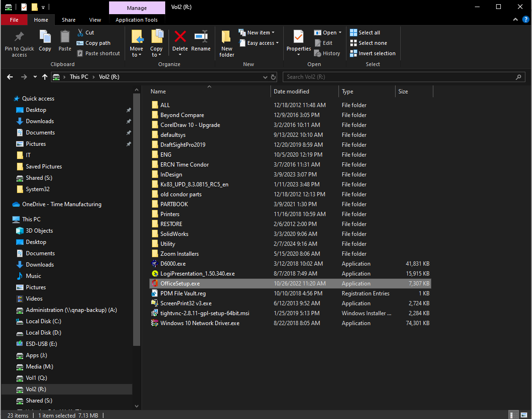Sort by Name column header
The width and height of the screenshot is (532, 419).
[x=209, y=92]
